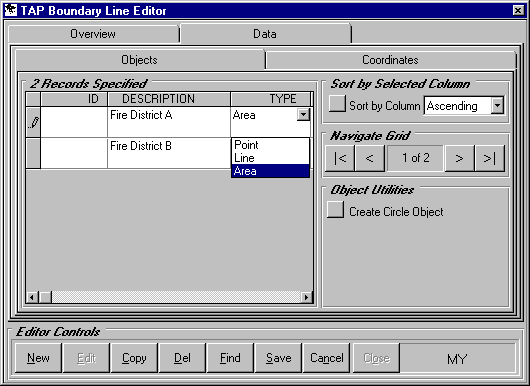The height and width of the screenshot is (386, 530).
Task: Go to the next grid record
Action: pyautogui.click(x=459, y=158)
